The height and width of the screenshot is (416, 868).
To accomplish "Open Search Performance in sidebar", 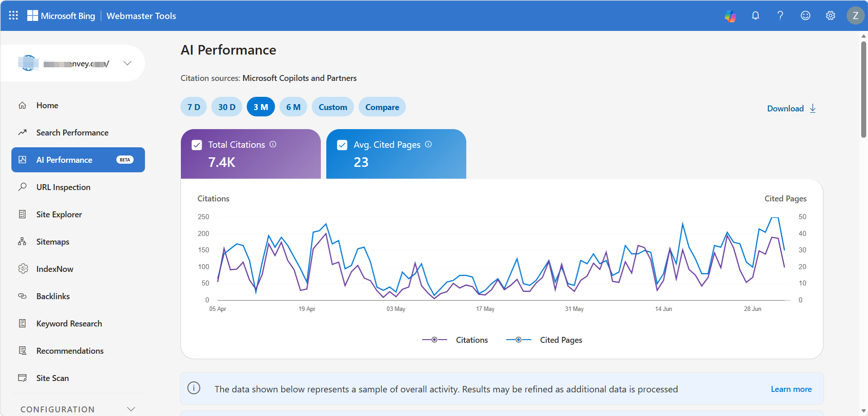I will (x=78, y=133).
